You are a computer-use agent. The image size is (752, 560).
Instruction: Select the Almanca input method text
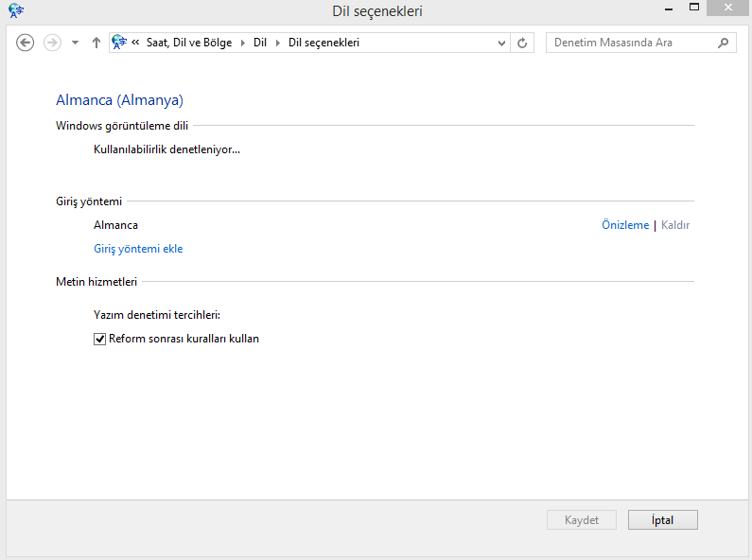115,225
